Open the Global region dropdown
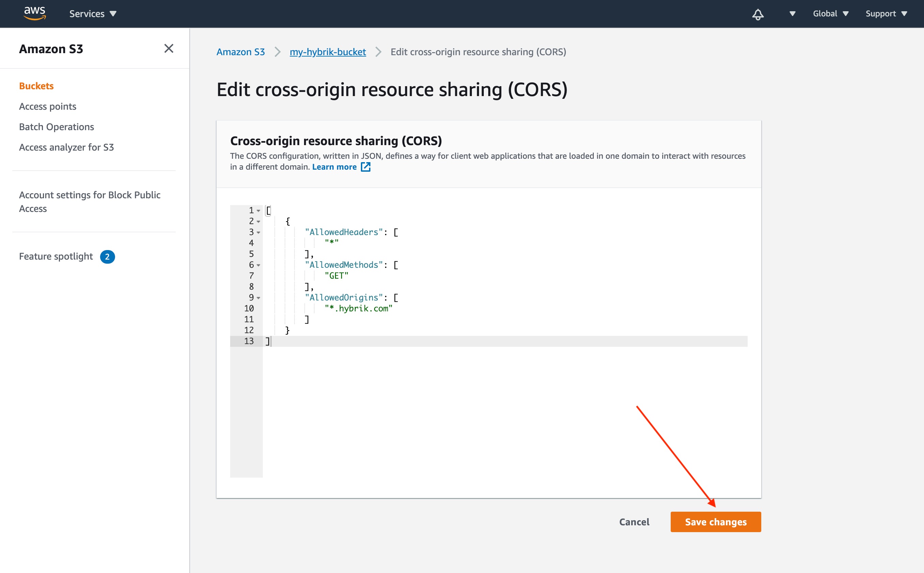 point(831,14)
